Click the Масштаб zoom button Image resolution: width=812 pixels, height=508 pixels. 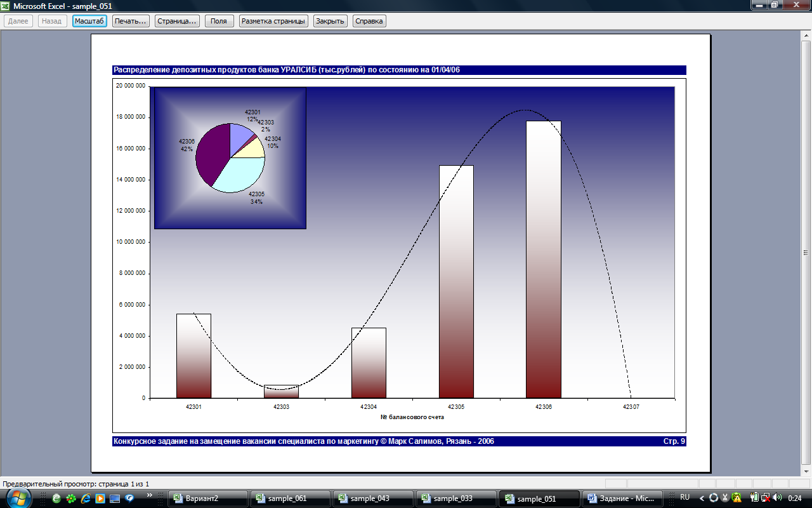point(89,21)
